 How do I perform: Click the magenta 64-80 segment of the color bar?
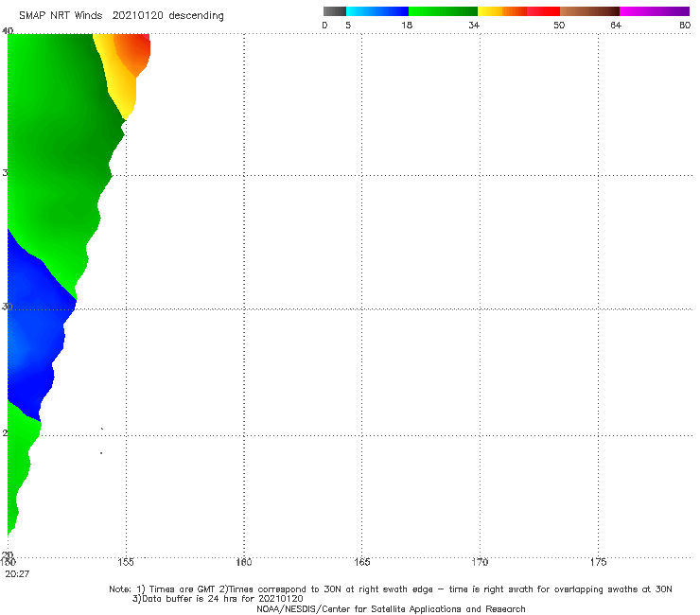click(655, 11)
